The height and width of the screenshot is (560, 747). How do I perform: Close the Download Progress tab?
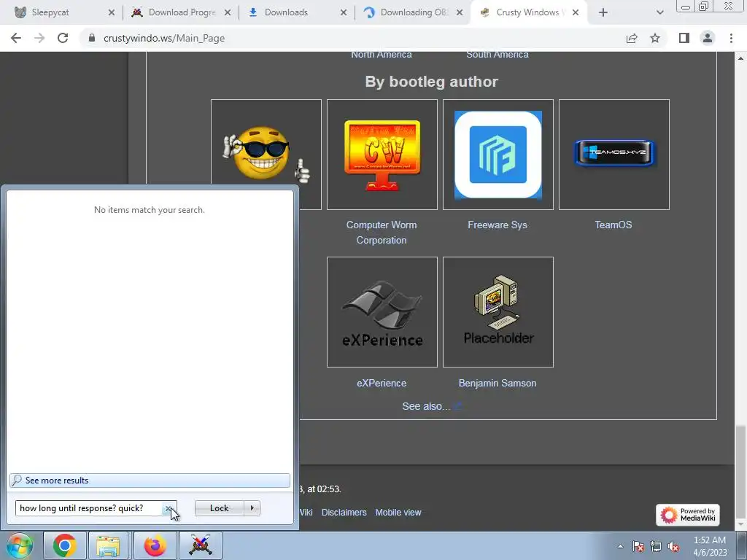(228, 12)
